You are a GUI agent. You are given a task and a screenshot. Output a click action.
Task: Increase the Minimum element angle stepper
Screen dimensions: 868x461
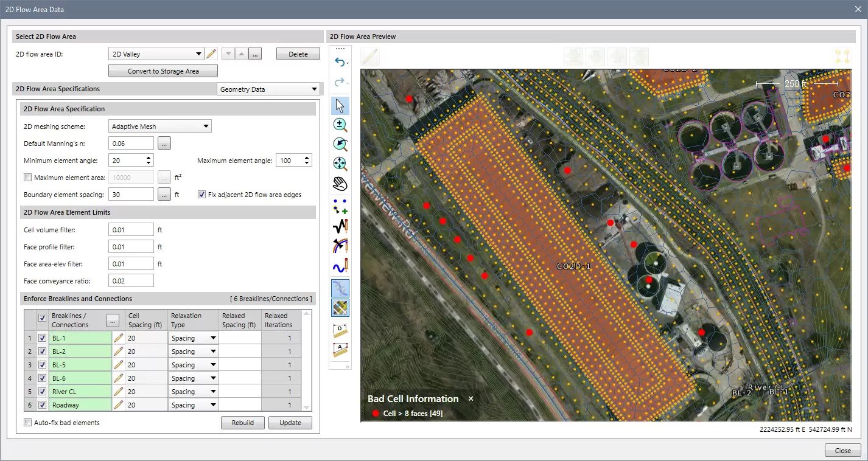(x=149, y=158)
